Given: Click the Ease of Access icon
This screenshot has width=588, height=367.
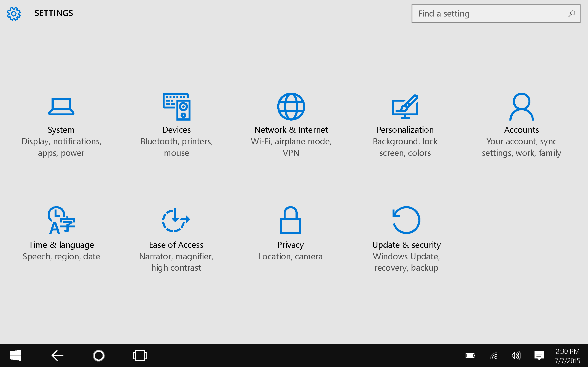Looking at the screenshot, I should (176, 220).
